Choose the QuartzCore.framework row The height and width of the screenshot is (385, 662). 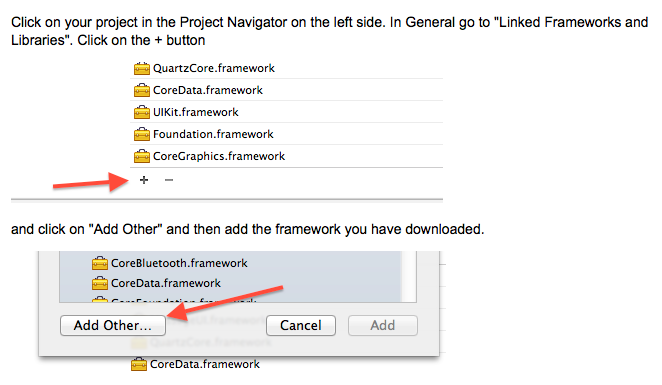click(287, 68)
